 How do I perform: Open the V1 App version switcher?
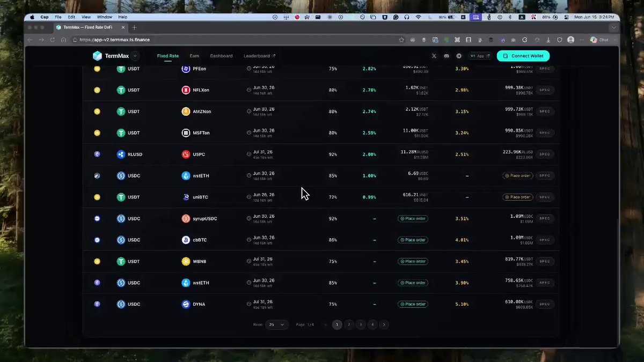click(x=479, y=56)
